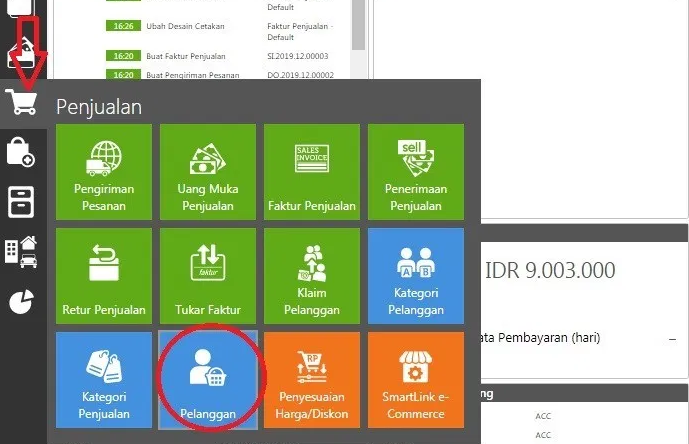Screen dimensions: 689x444
Task: Open the Persediaan cabinet sidebar icon
Action: (x=21, y=202)
